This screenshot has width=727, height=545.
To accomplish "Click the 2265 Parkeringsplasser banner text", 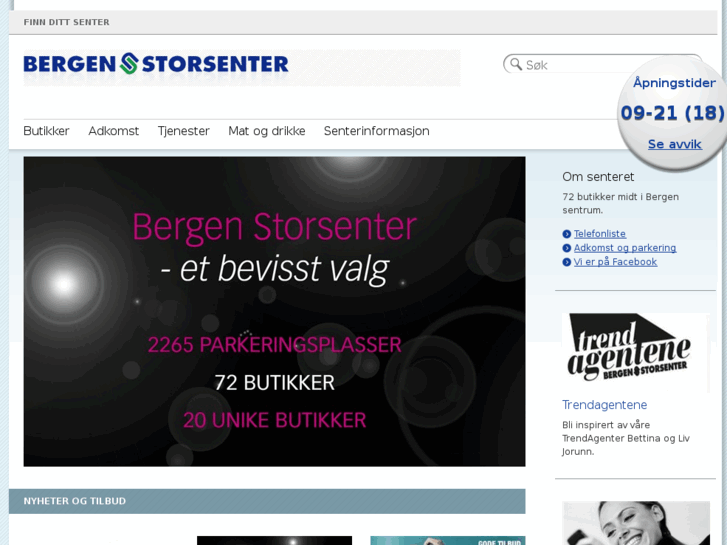I will tap(274, 345).
